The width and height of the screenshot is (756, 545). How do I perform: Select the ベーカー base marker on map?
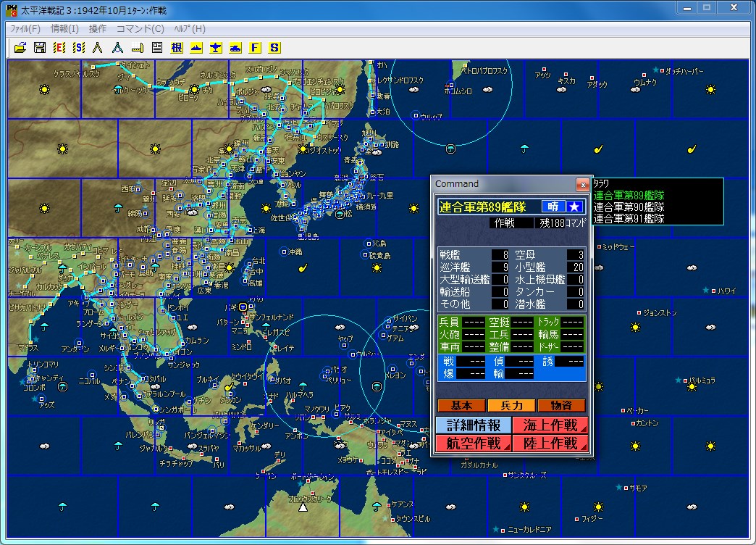(623, 411)
